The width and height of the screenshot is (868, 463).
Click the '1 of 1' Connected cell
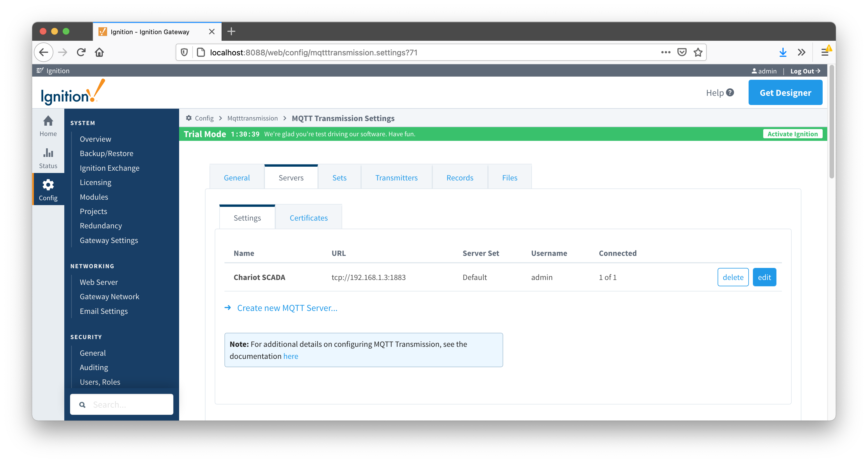[608, 277]
